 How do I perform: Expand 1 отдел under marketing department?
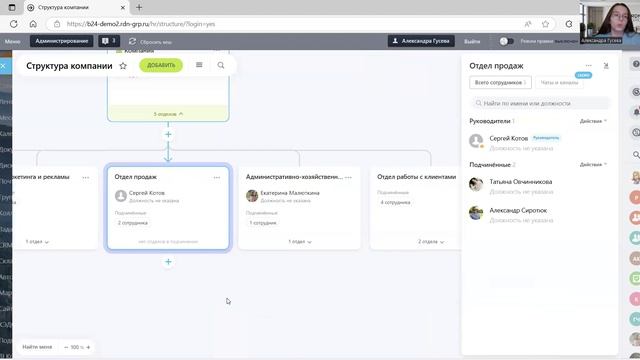click(x=37, y=242)
